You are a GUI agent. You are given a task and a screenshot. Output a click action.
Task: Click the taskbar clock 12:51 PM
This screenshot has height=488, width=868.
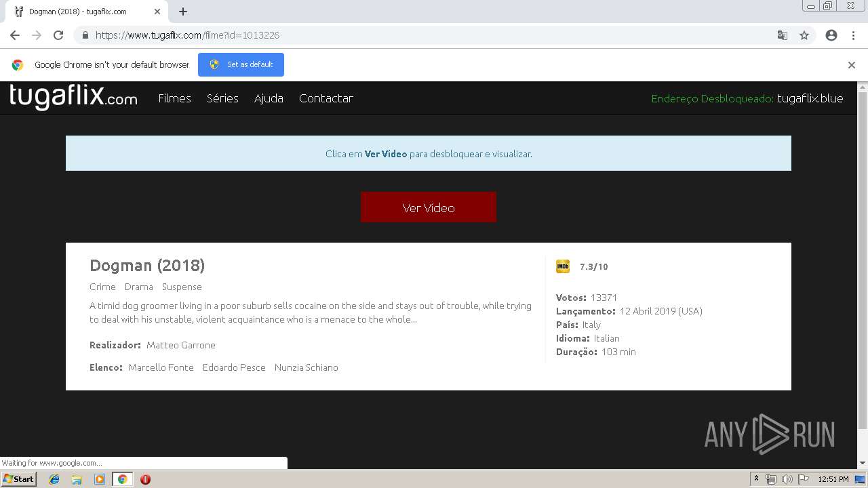[833, 479]
